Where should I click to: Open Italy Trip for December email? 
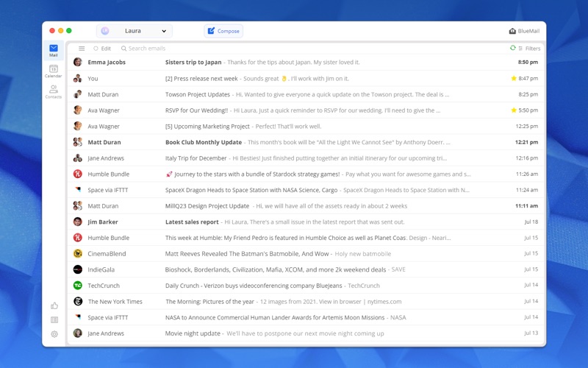[306, 158]
